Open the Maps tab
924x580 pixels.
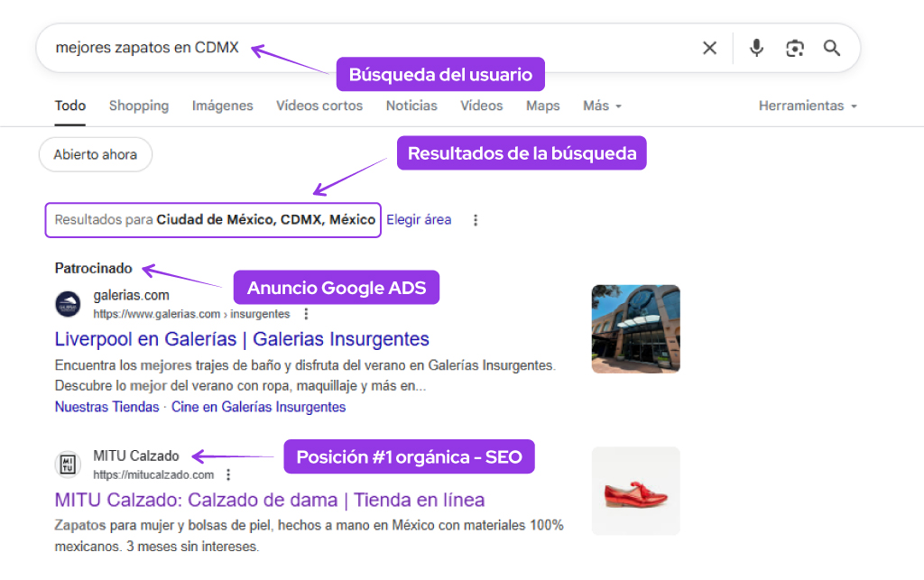542,106
